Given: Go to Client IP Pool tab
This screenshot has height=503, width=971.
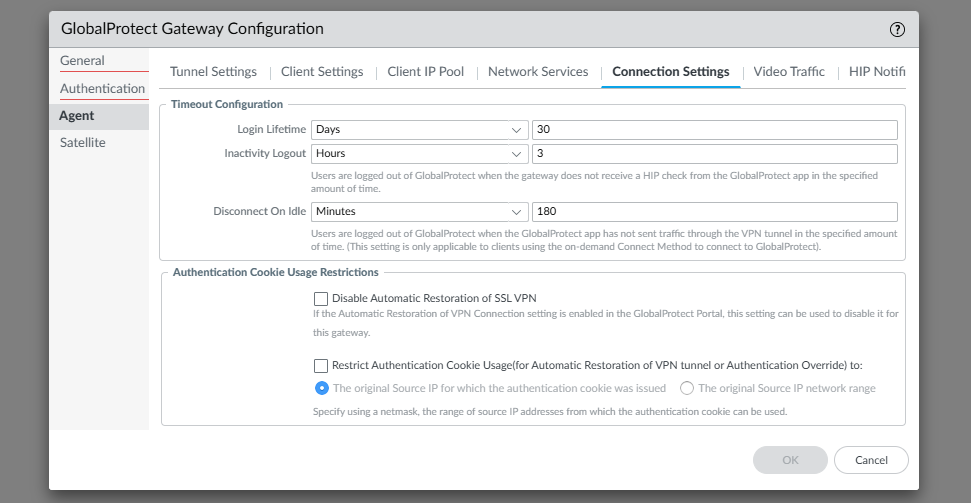Looking at the screenshot, I should 425,72.
